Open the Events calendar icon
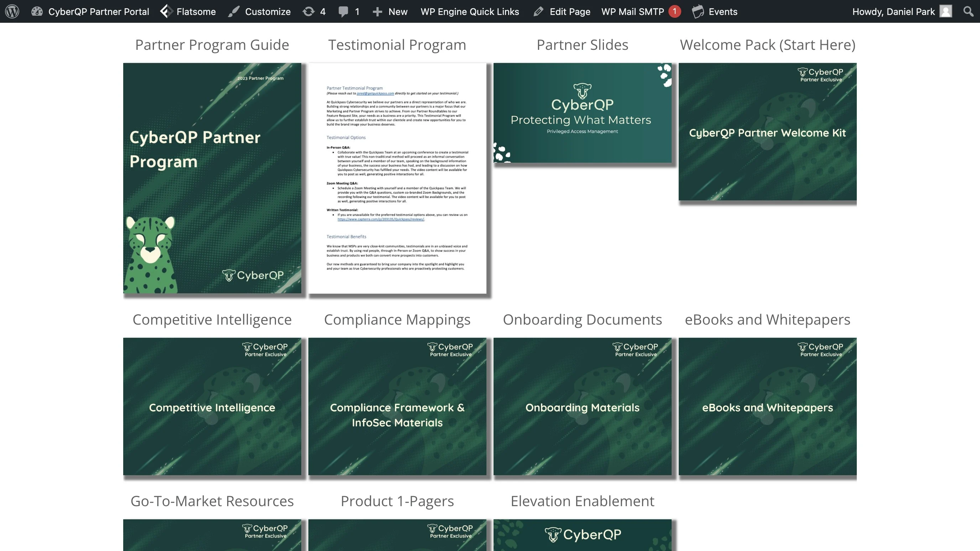 [698, 11]
